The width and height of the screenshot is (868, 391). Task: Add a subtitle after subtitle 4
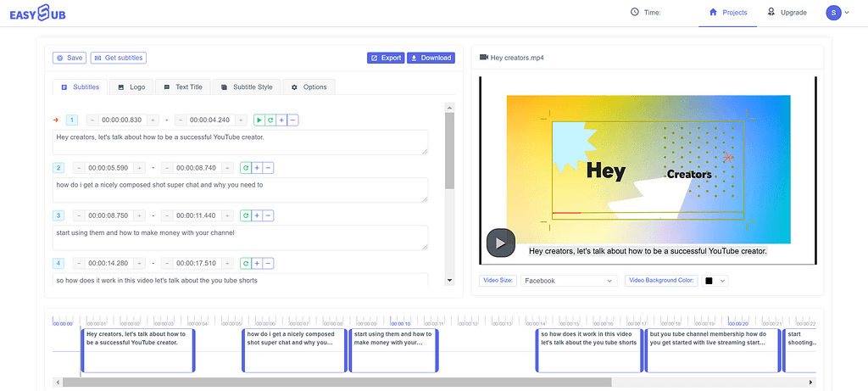256,263
